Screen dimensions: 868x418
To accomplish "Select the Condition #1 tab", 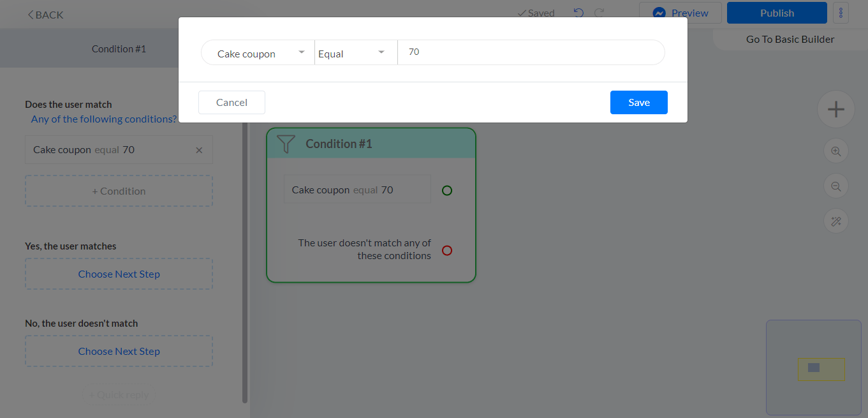I will tap(119, 48).
